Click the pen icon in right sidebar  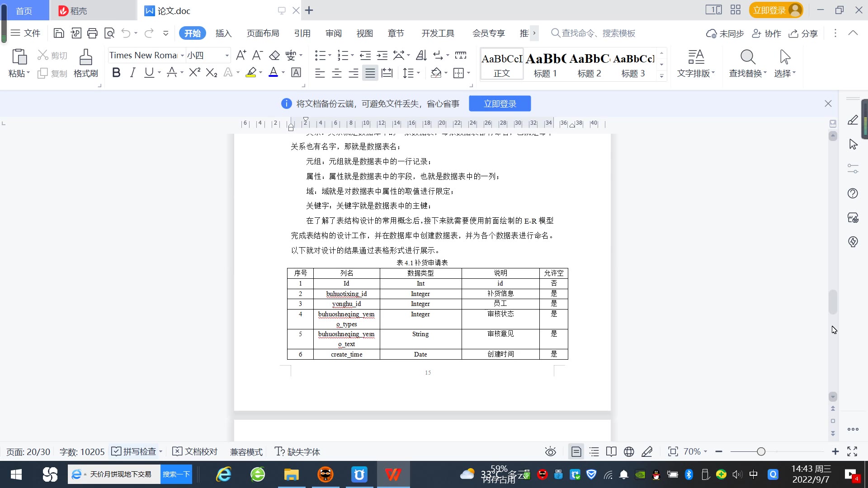(x=853, y=120)
